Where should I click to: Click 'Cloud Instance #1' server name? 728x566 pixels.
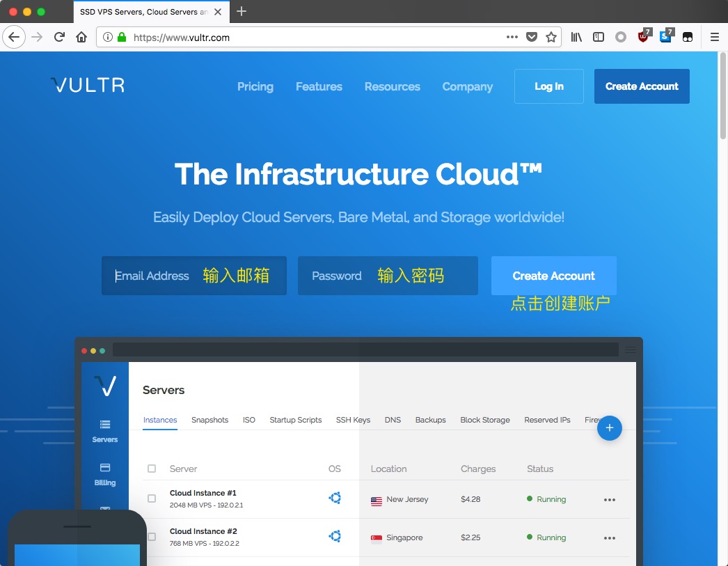[x=203, y=493]
